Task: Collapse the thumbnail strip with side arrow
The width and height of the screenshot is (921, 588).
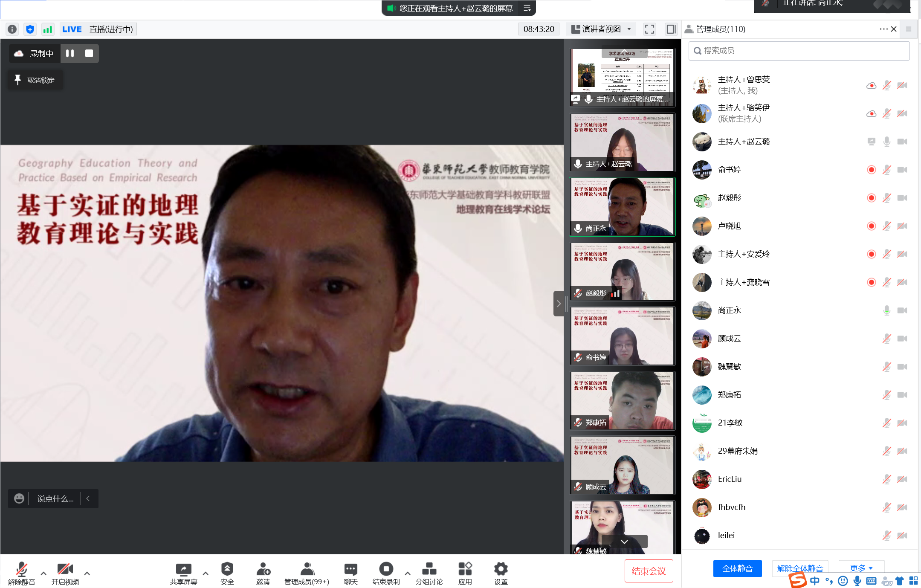Action: tap(559, 304)
